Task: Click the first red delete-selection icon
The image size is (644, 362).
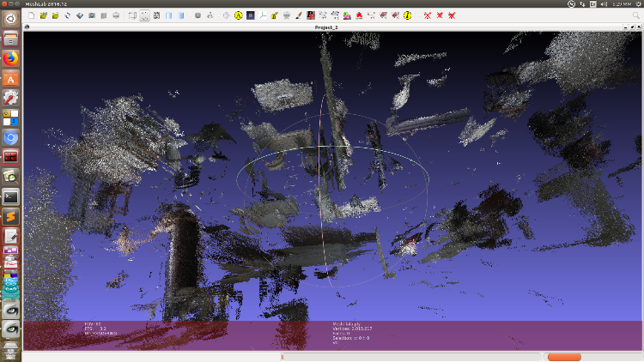Action: pyautogui.click(x=427, y=15)
